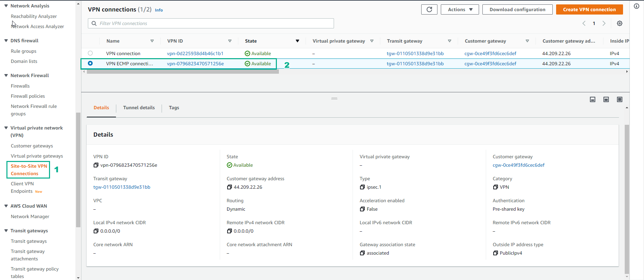Open Client VPN Endpoints in sidebar
The height and width of the screenshot is (280, 644).
22,187
